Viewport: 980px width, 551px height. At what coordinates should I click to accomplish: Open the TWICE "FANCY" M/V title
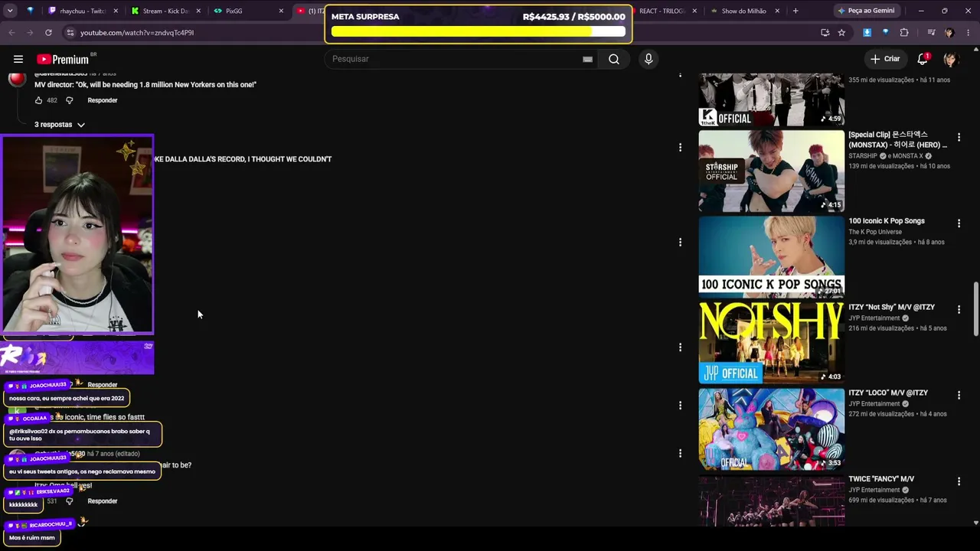point(881,479)
